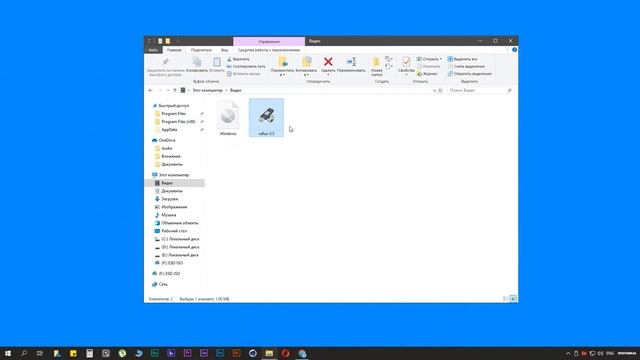Click Обратить выделение
Screen dimensions: 640x360
click(469, 74)
